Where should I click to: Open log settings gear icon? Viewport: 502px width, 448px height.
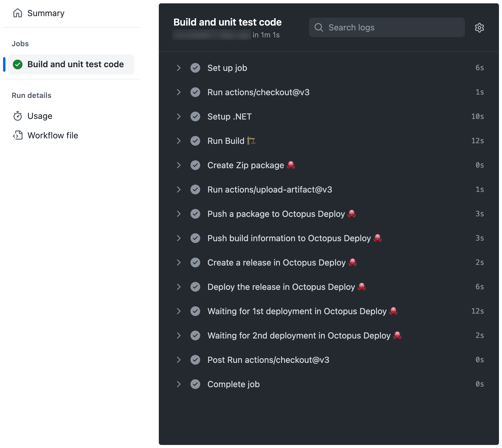(479, 28)
